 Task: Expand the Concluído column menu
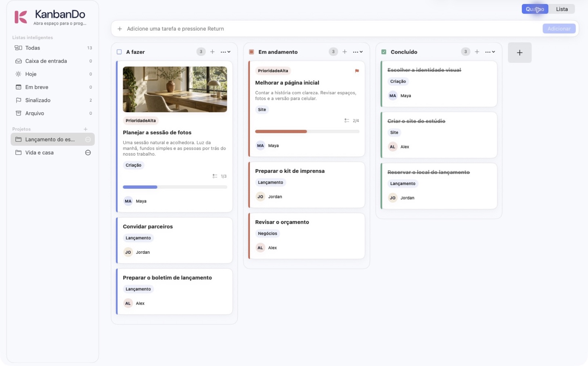pos(490,52)
